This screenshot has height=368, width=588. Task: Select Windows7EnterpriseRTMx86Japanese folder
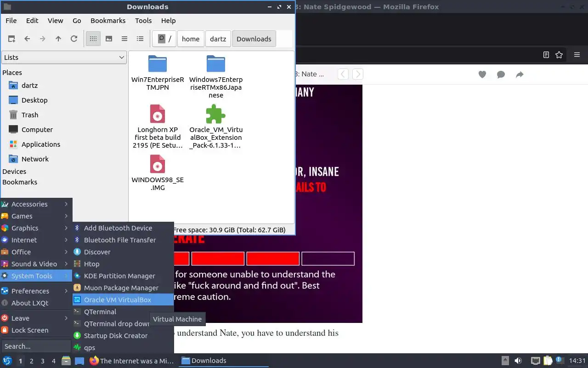(x=215, y=76)
